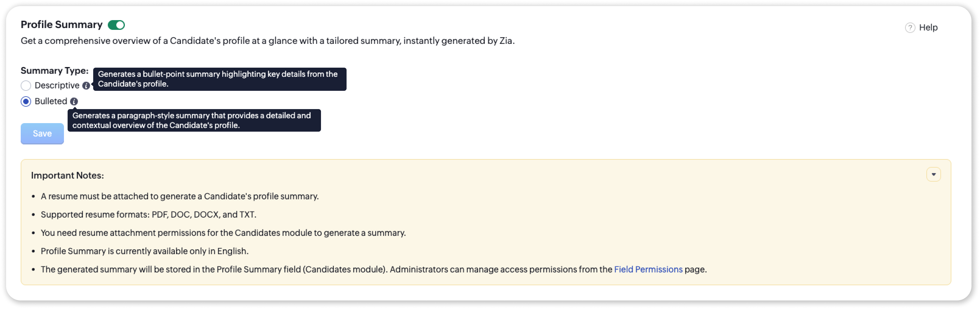Toggle the Profile Summary switch off
Viewport: 980px width, 309px height.
coord(116,25)
